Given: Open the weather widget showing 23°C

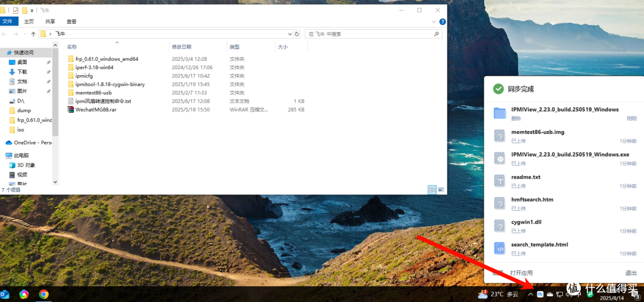Looking at the screenshot, I should click(x=498, y=294).
